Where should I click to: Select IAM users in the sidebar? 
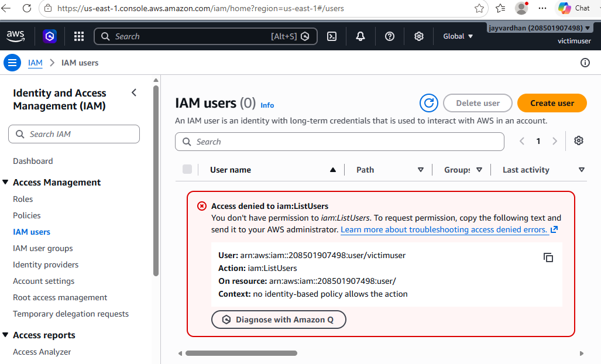pyautogui.click(x=32, y=232)
